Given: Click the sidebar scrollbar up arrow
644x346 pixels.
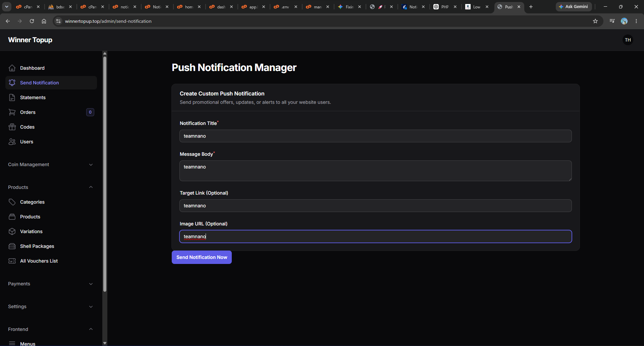Looking at the screenshot, I should pyautogui.click(x=105, y=53).
